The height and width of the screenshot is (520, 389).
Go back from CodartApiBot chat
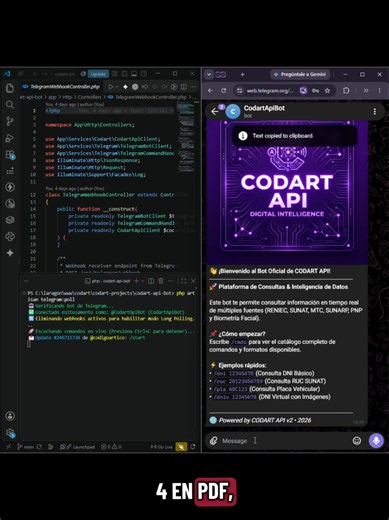click(x=215, y=111)
